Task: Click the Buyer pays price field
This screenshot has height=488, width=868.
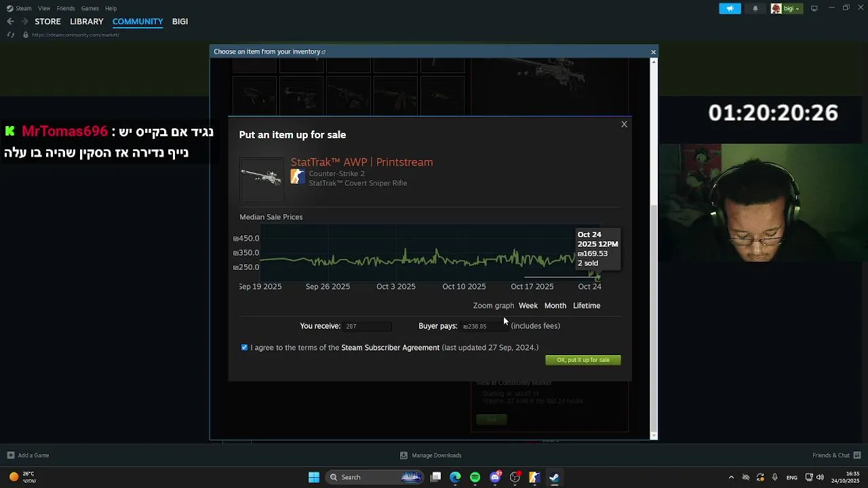Action: [484, 326]
